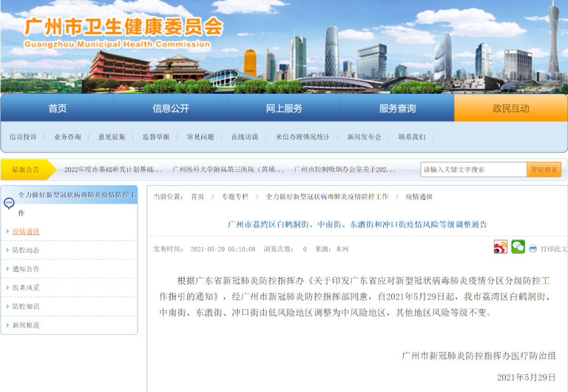
Task: Click the 智能搜索 search button
Action: (x=544, y=169)
